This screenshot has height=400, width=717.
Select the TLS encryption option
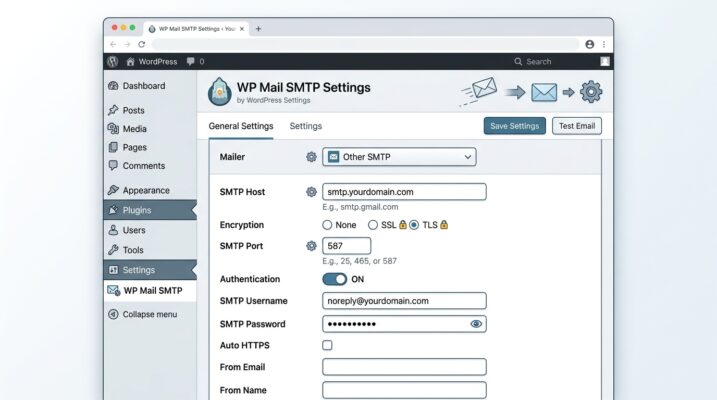click(x=414, y=225)
